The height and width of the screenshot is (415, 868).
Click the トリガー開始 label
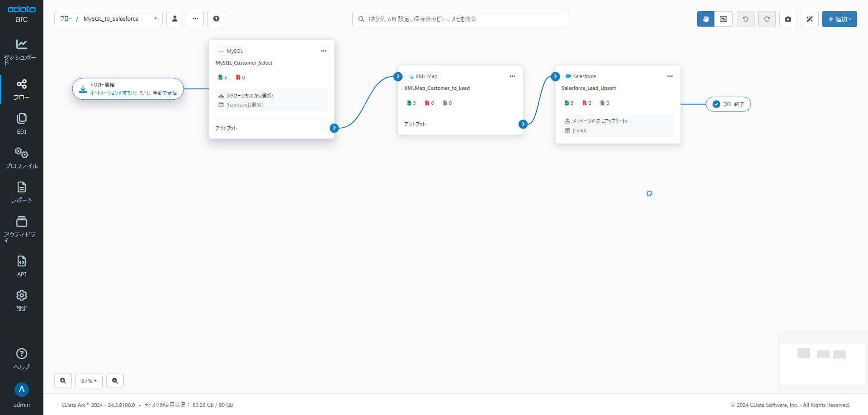(102, 85)
